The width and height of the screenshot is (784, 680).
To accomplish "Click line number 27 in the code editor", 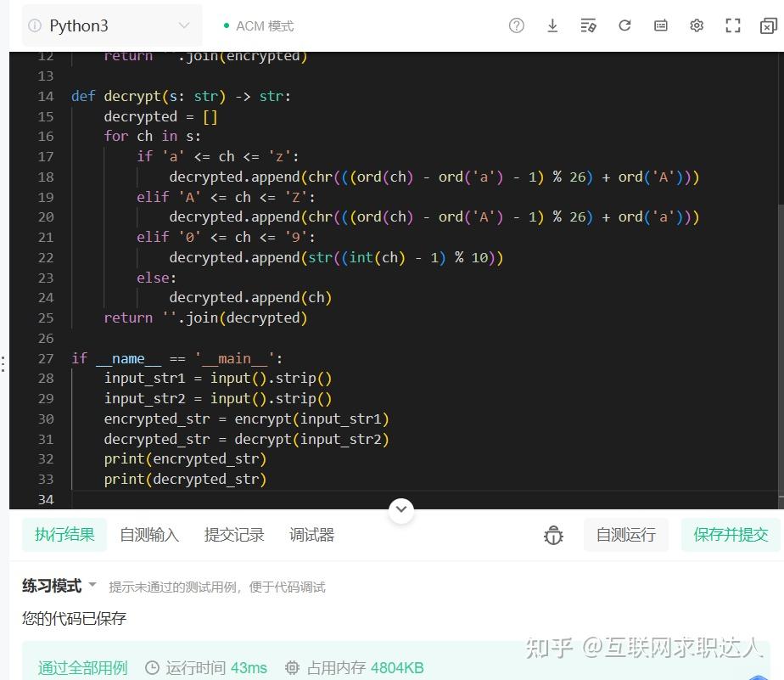I will tap(46, 358).
